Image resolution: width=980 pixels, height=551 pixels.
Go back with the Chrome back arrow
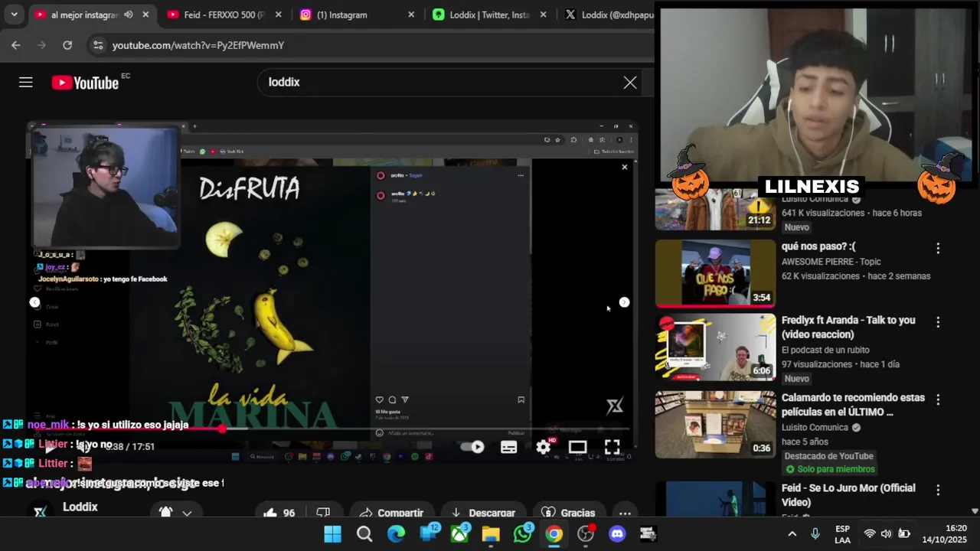[16, 45]
